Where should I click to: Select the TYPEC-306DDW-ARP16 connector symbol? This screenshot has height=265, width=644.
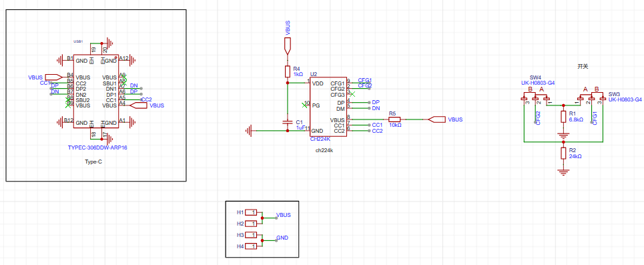pos(96,91)
